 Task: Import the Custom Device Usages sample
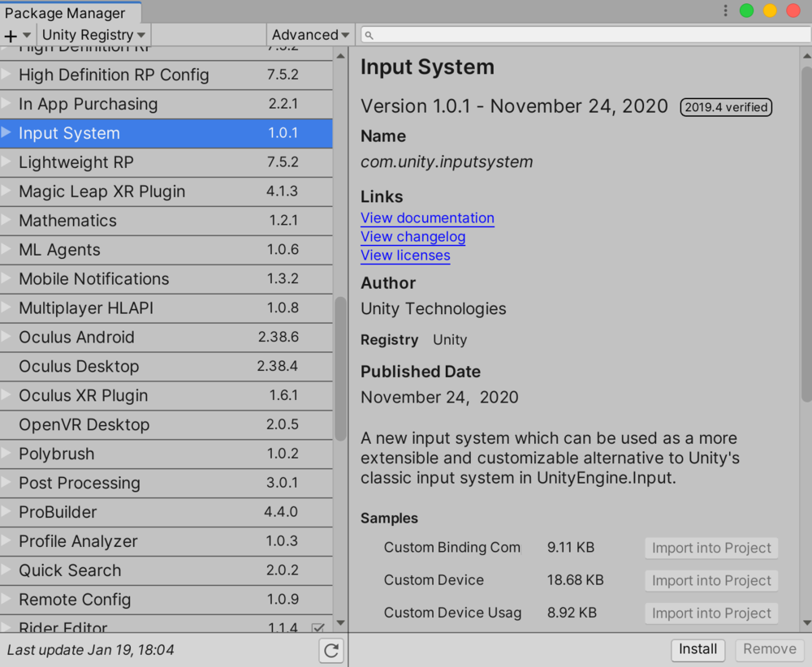pos(711,613)
